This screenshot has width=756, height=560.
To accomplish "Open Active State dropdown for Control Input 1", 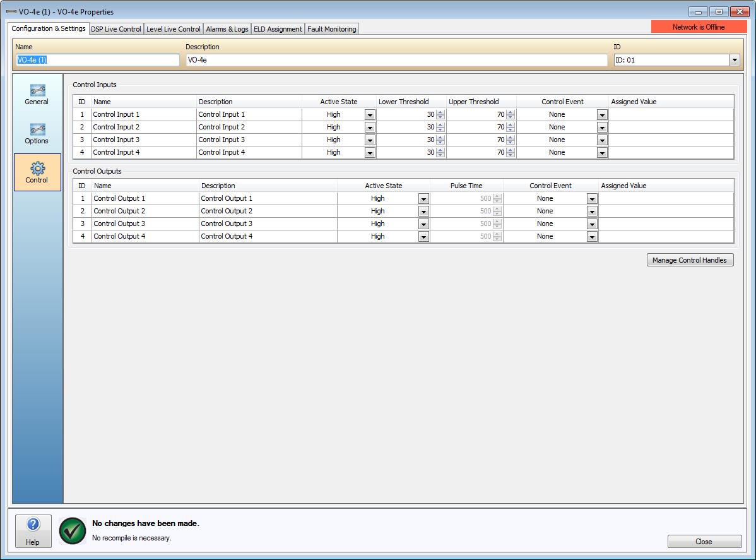I will (x=370, y=115).
